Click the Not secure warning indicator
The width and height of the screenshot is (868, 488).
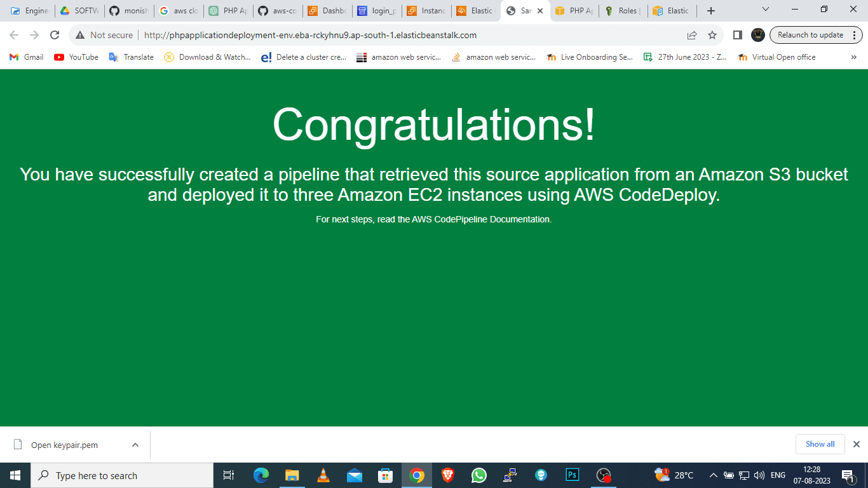click(104, 35)
